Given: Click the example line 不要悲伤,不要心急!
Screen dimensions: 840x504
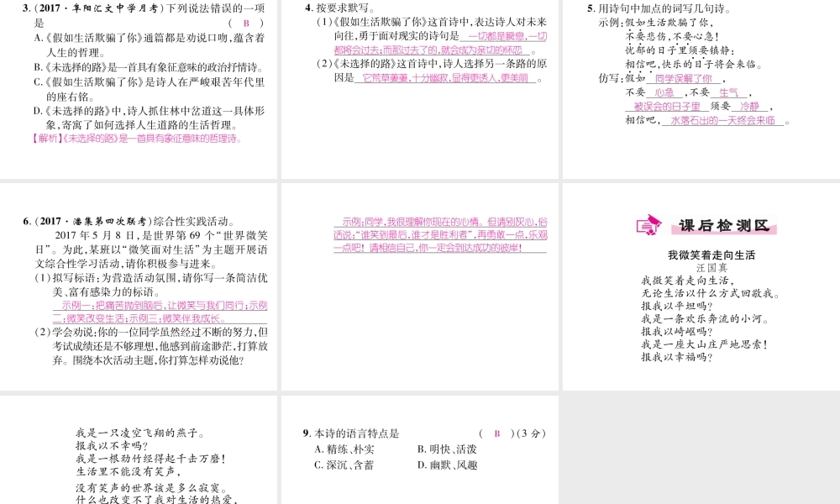Looking at the screenshot, I should pos(672,36).
